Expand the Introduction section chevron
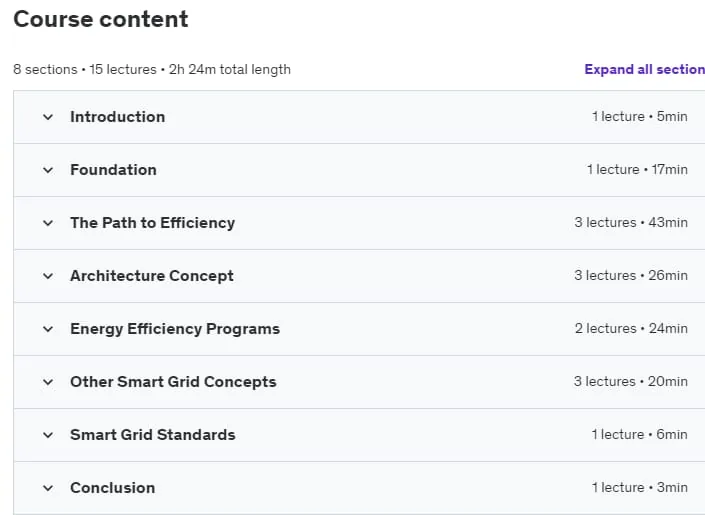The height and width of the screenshot is (515, 705). click(x=48, y=117)
